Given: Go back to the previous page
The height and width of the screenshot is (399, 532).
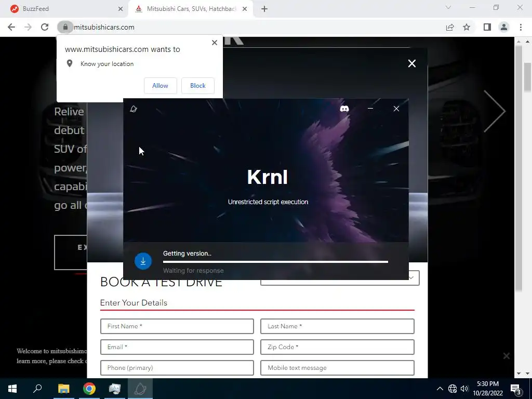Looking at the screenshot, I should [11, 27].
